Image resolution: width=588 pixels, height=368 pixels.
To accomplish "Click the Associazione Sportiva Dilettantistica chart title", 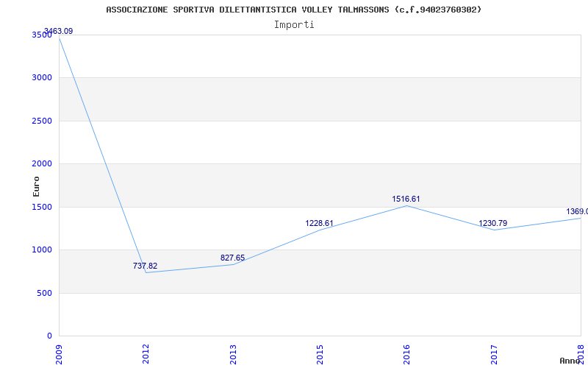I will point(293,10).
